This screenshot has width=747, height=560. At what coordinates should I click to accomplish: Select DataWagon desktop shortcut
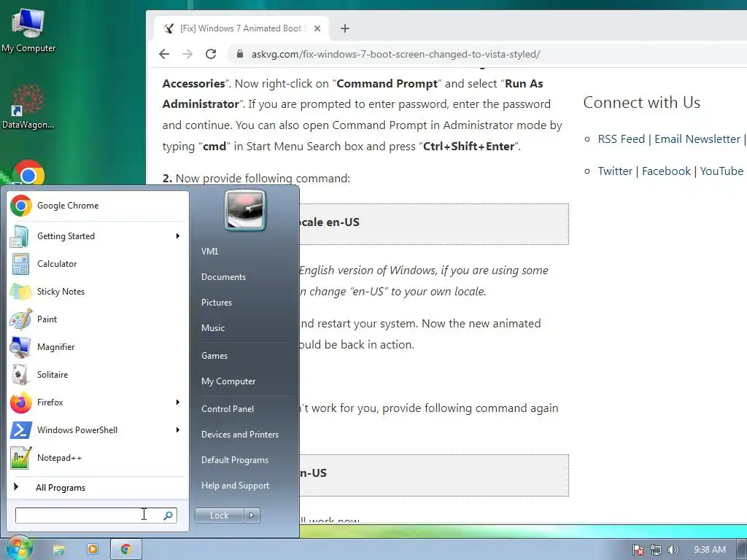coord(28,106)
